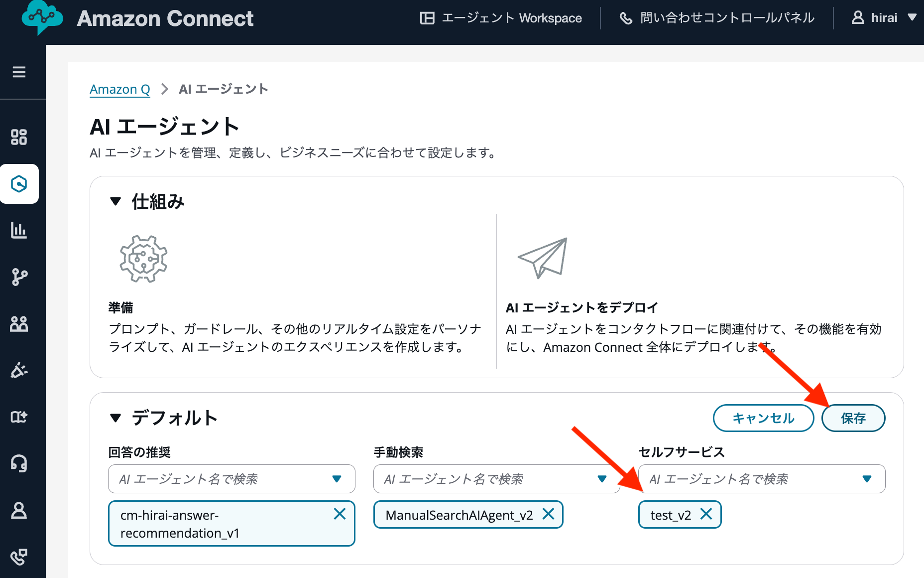Remove test_v2 agent with its X

pos(706,514)
